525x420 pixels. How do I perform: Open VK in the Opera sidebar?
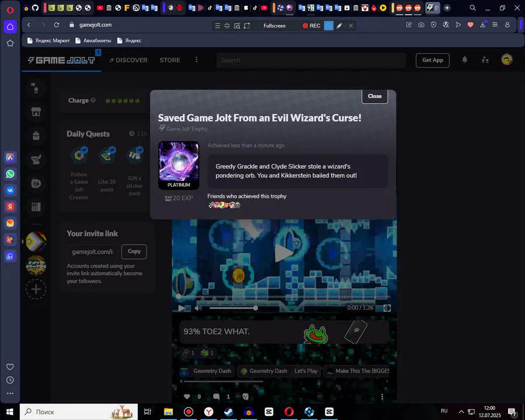click(x=10, y=190)
